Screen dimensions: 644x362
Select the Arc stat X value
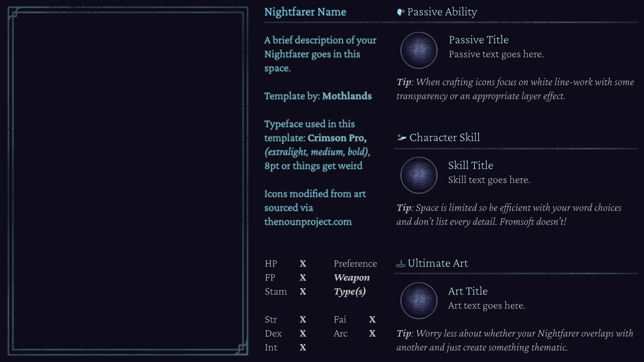(x=372, y=334)
